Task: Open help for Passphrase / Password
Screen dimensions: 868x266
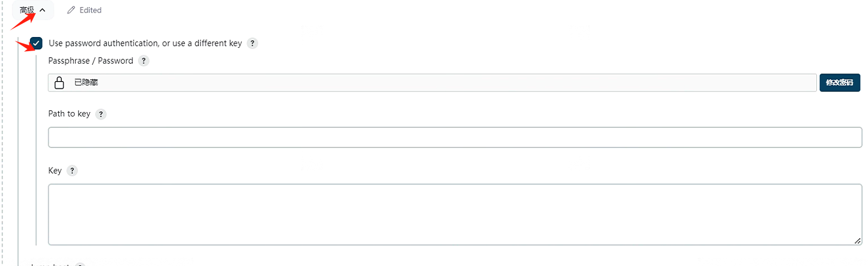Action: click(x=143, y=61)
